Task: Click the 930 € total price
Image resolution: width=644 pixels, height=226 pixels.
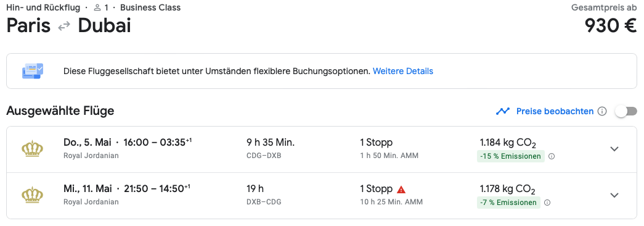Action: 611,27
